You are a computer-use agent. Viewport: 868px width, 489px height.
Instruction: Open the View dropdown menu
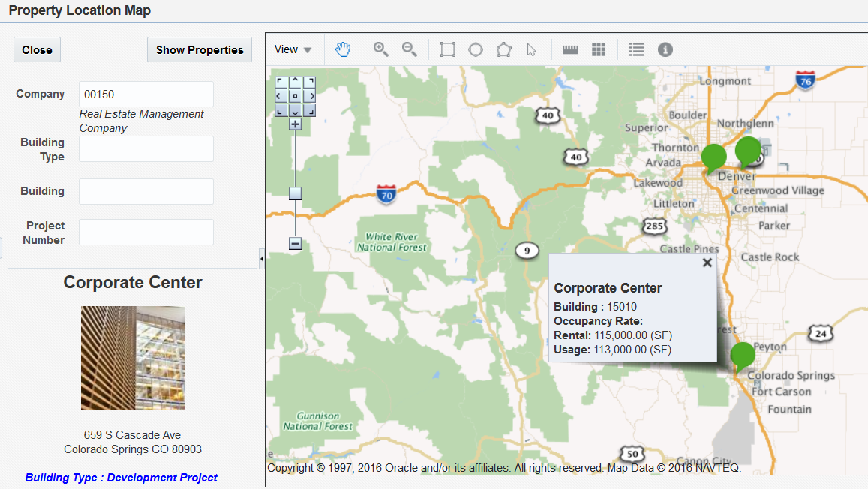click(x=293, y=49)
